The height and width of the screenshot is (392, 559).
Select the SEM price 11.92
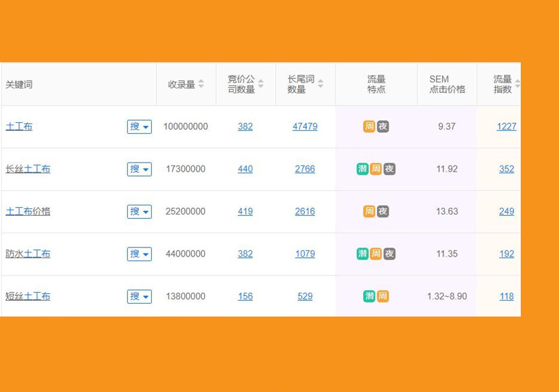[447, 169]
